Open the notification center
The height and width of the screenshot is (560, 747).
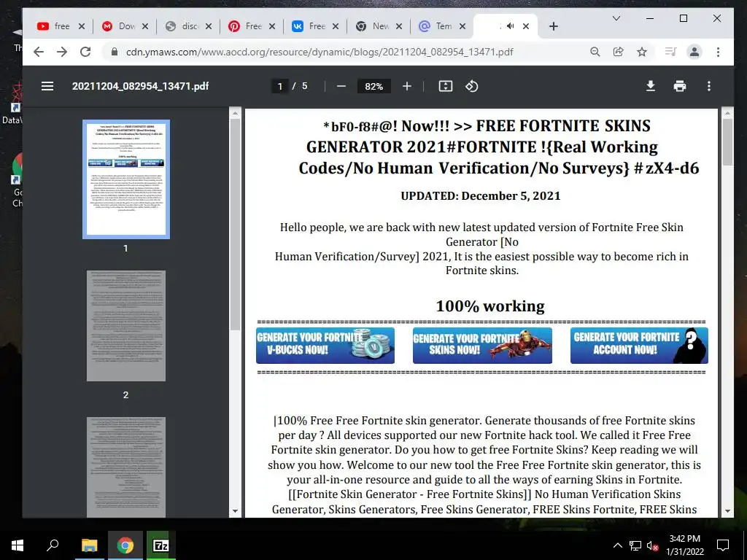pyautogui.click(x=723, y=545)
